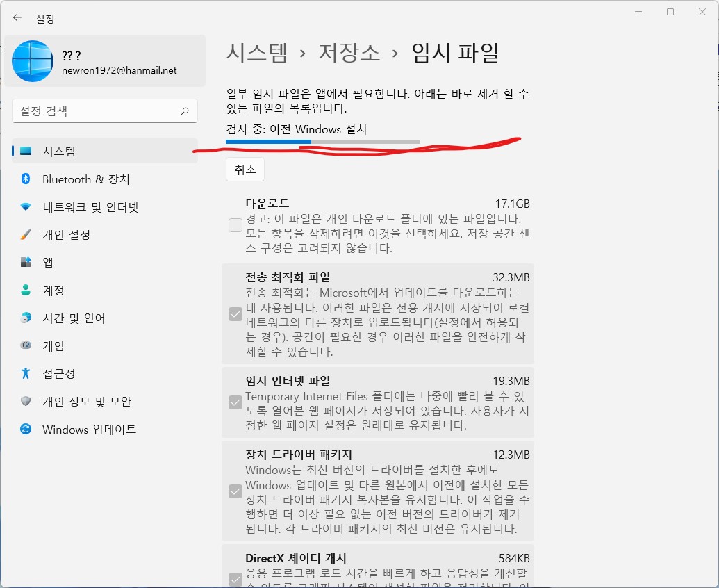The height and width of the screenshot is (588, 719).
Task: Click the 개인 정보 및 보안 shield icon
Action: coord(26,401)
